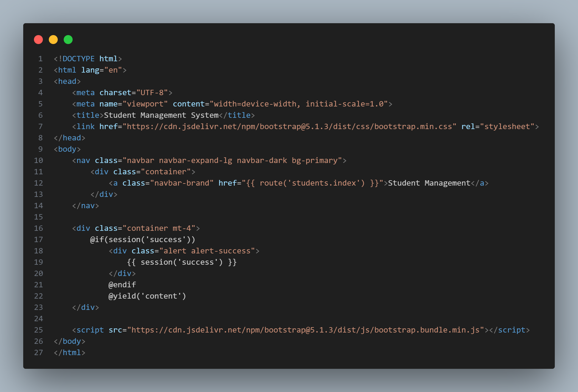Click the "navbar-brand" class string

click(182, 183)
